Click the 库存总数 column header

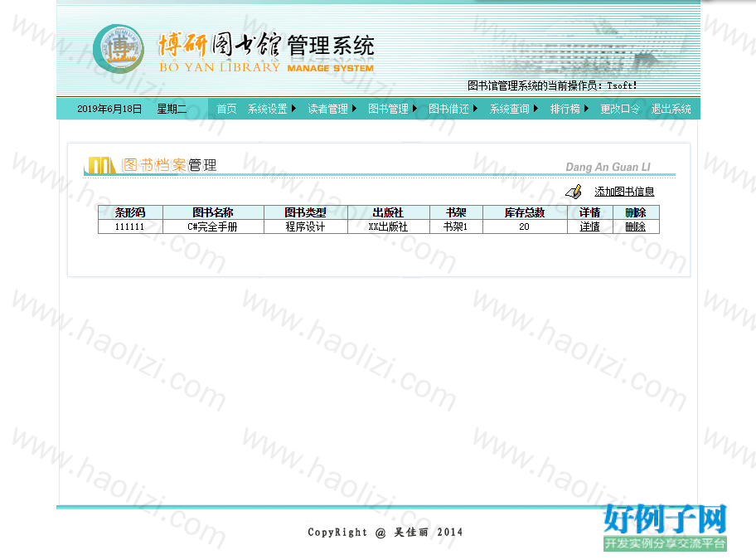tap(525, 212)
